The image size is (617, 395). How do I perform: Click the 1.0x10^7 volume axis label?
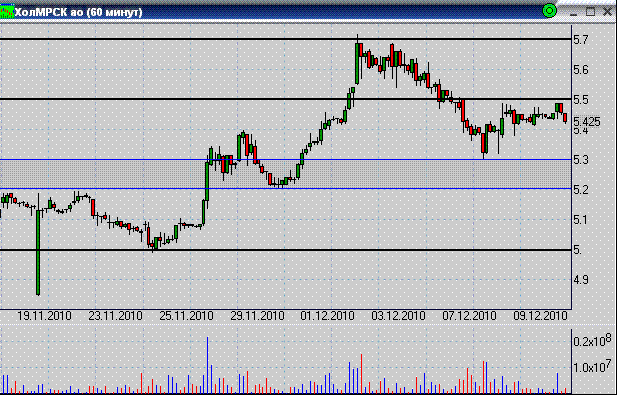click(x=592, y=366)
